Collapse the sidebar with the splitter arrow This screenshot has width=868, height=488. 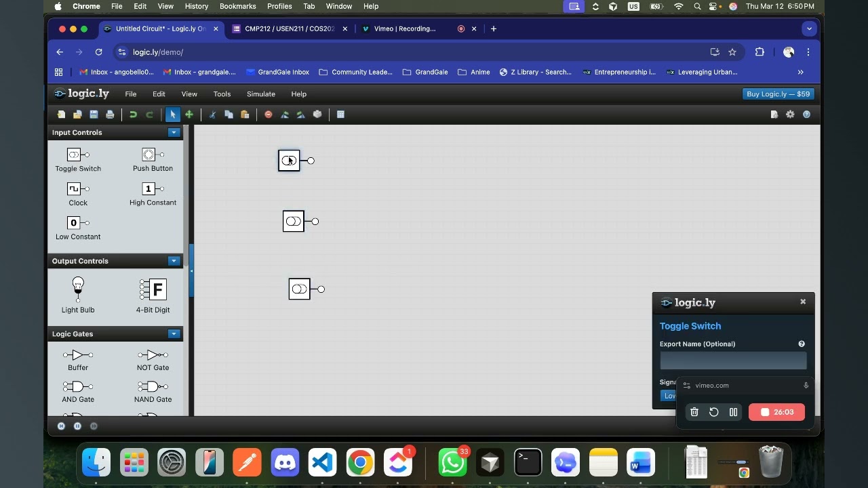(x=191, y=271)
